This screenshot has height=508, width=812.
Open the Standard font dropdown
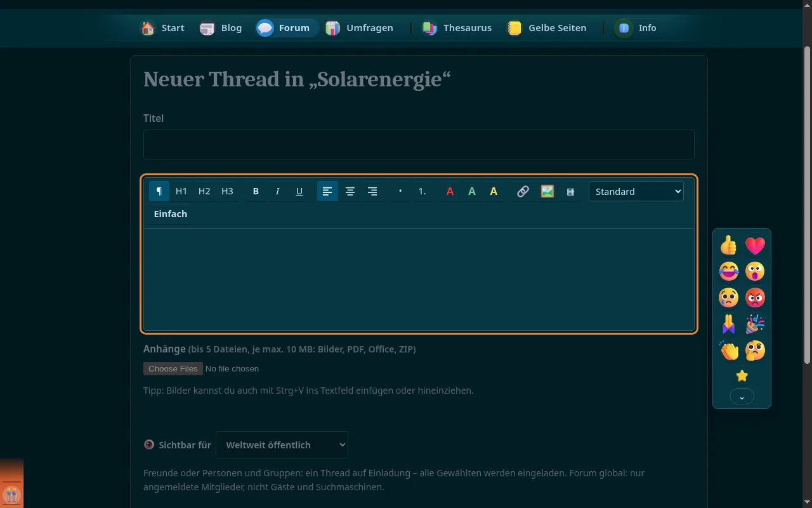coord(636,191)
